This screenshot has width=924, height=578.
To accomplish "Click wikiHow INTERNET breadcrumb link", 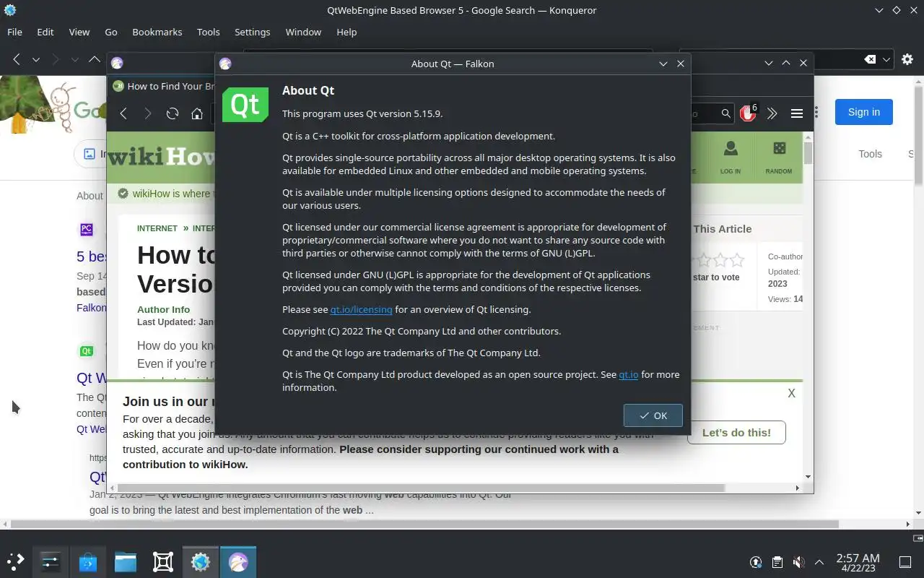I will [157, 228].
